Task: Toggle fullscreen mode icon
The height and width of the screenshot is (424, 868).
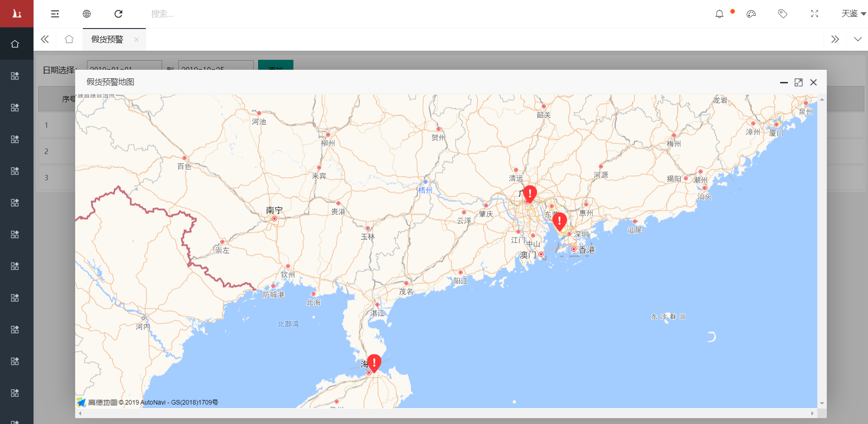Action: click(814, 14)
